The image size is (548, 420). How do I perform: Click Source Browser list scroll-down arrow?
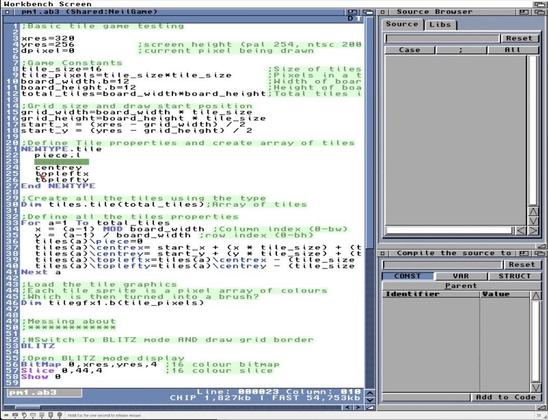point(533,221)
